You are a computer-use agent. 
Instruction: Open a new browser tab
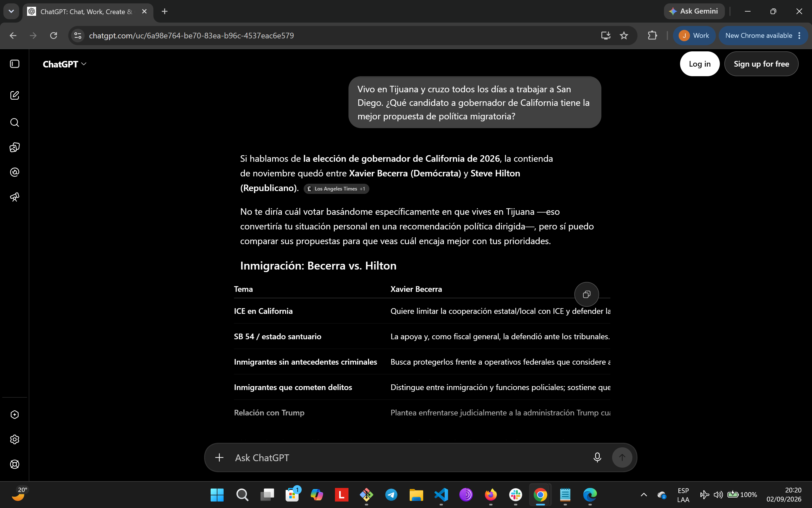pos(164,11)
